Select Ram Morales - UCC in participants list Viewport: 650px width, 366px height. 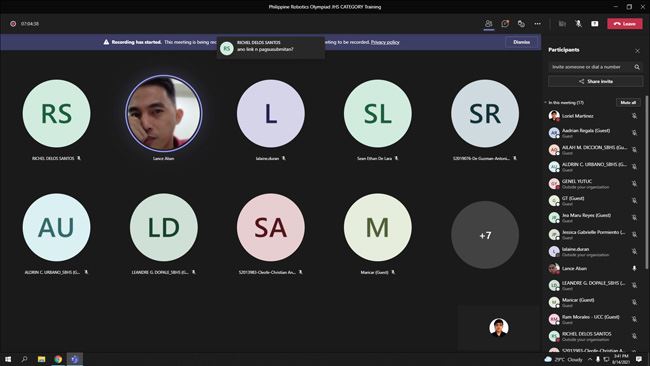pos(594,319)
